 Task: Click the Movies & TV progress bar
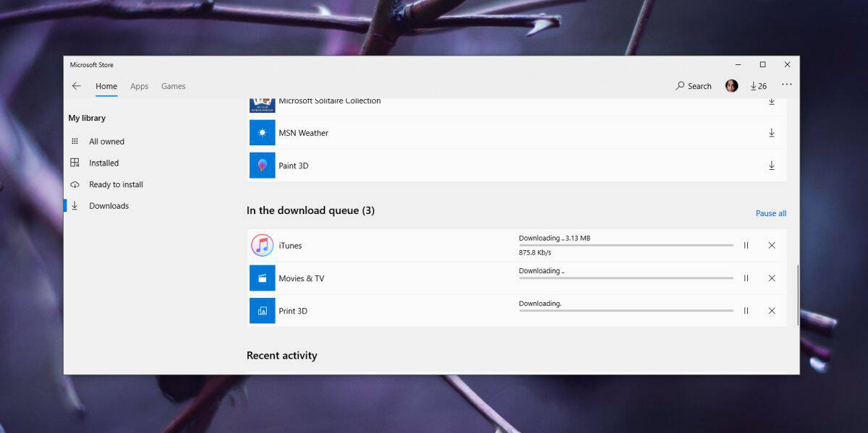point(626,278)
